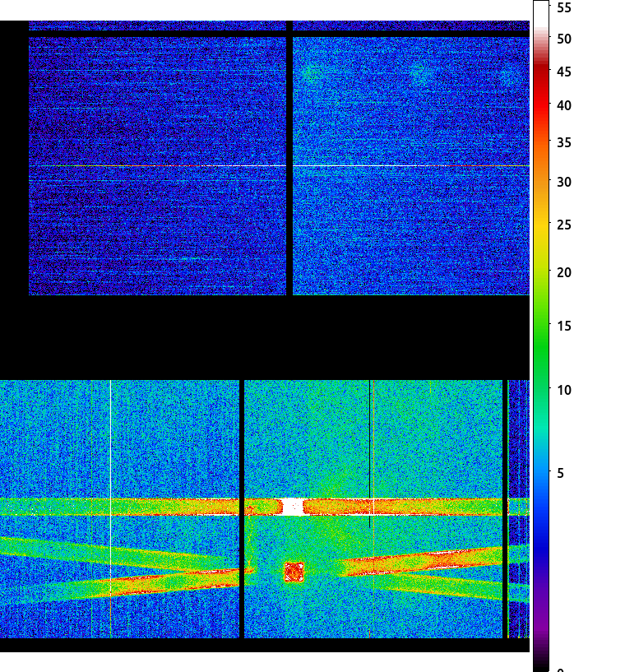
Task: Click the colorbar label 30
Action: coord(564,182)
